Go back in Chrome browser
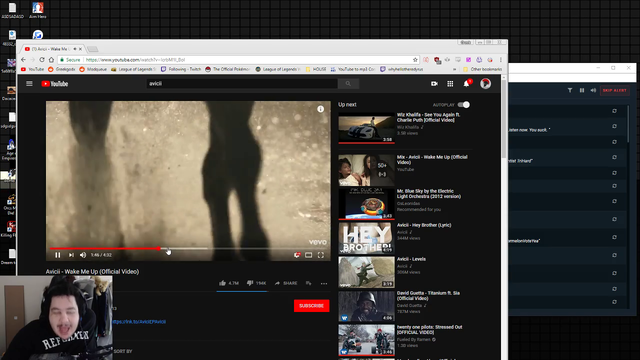Viewport: 640px width, 360px height. pos(24,60)
